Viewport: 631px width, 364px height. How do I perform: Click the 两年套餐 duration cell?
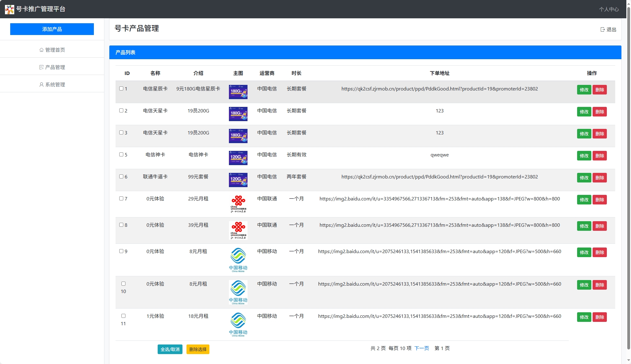(x=296, y=177)
